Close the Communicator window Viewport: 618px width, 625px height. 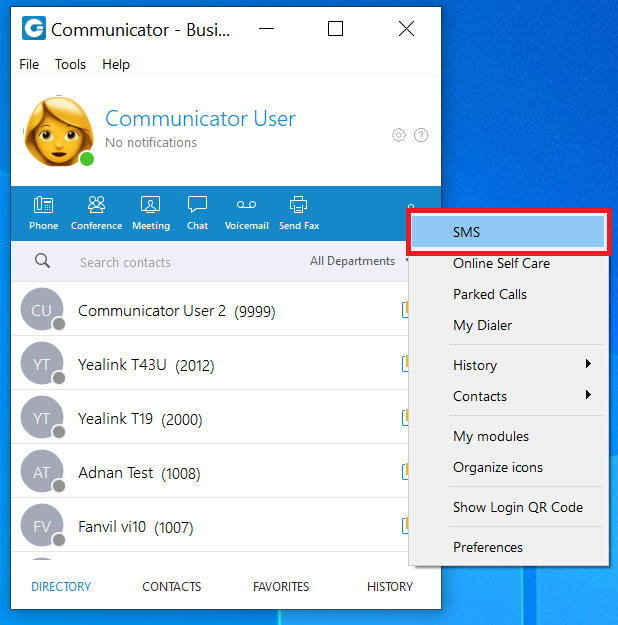(x=406, y=29)
